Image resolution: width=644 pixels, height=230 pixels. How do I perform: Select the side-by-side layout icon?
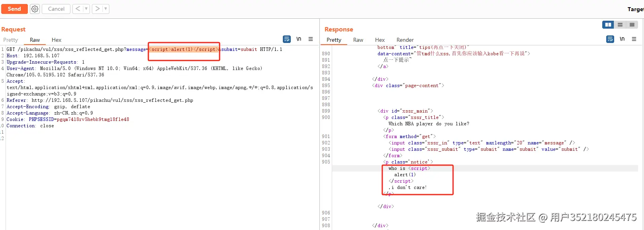click(x=608, y=25)
